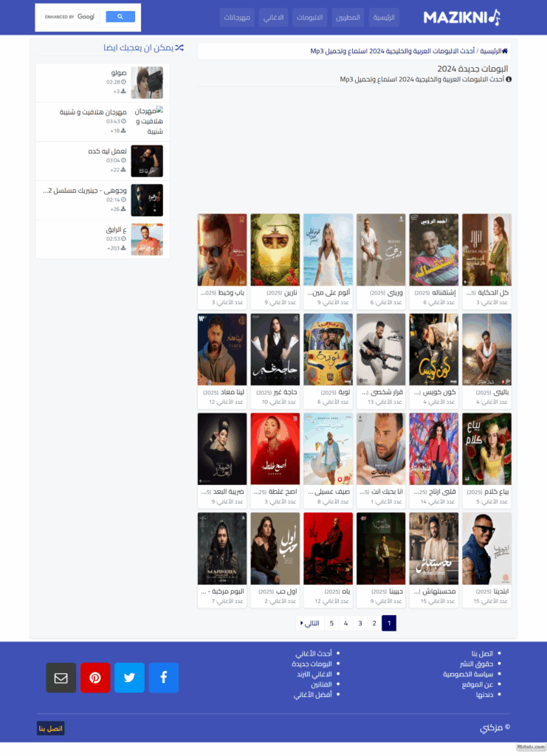The height and width of the screenshot is (756, 547).
Task: Open the كون كويس album cover
Action: pyautogui.click(x=434, y=349)
